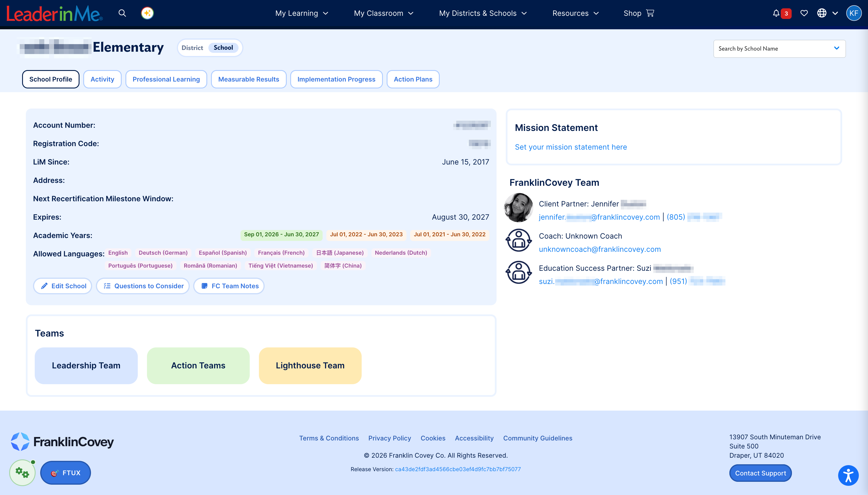
Task: Open FC Team Notes
Action: click(x=229, y=286)
